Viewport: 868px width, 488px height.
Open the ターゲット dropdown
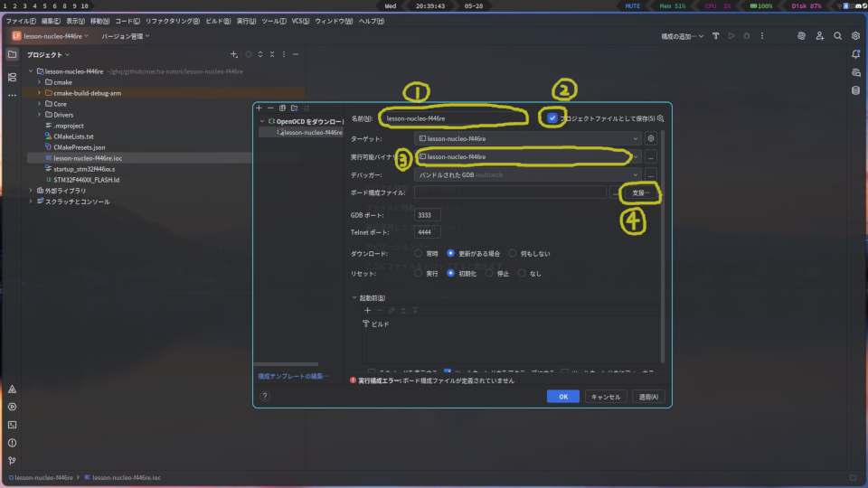point(528,139)
